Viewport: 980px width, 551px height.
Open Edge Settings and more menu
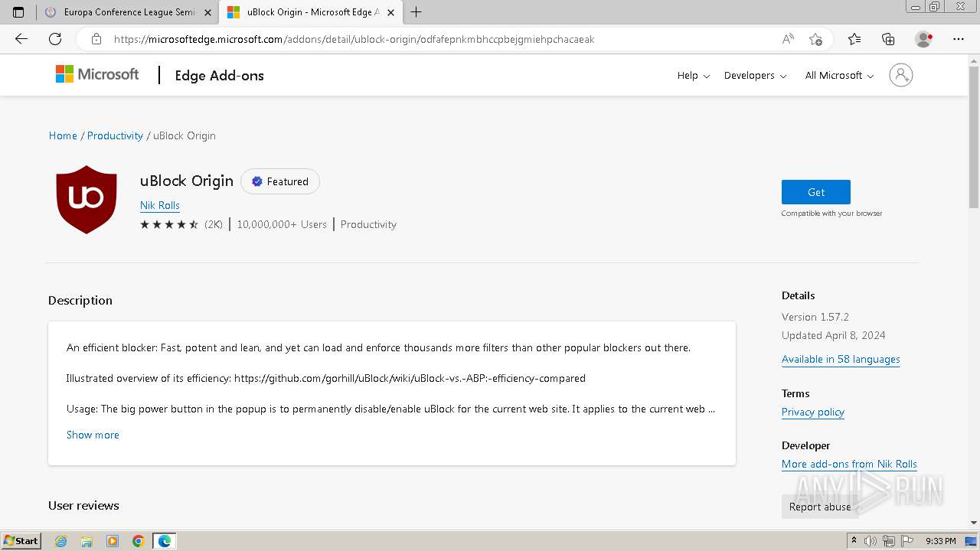coord(959,39)
